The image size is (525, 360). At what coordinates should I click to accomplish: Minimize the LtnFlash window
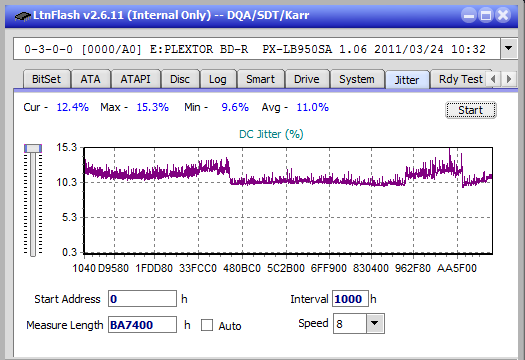tap(469, 15)
